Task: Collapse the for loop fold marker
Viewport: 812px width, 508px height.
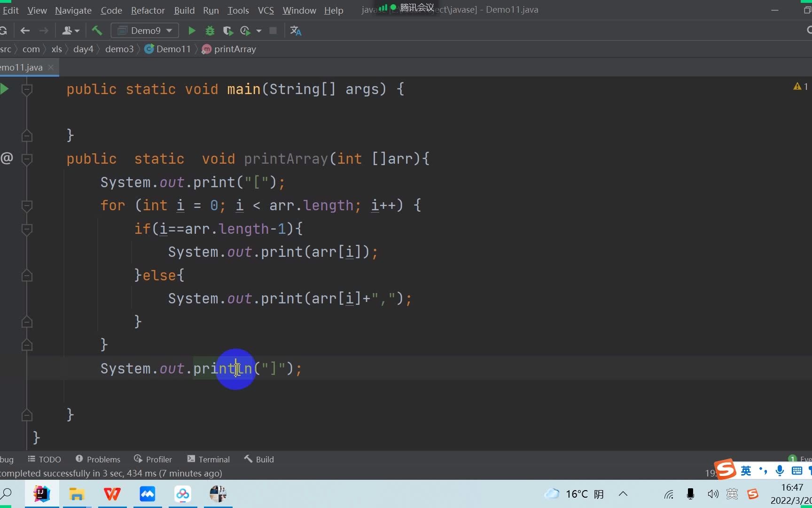Action: point(27,206)
